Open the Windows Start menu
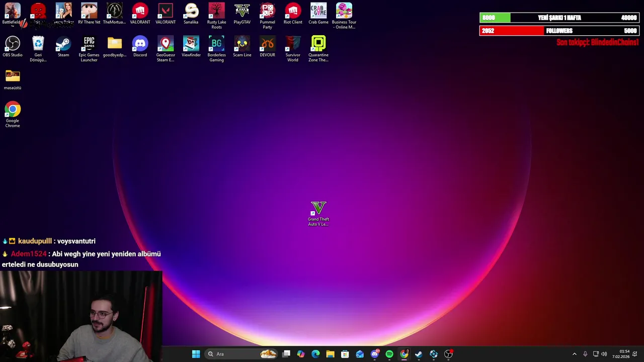The height and width of the screenshot is (362, 644). [x=196, y=354]
